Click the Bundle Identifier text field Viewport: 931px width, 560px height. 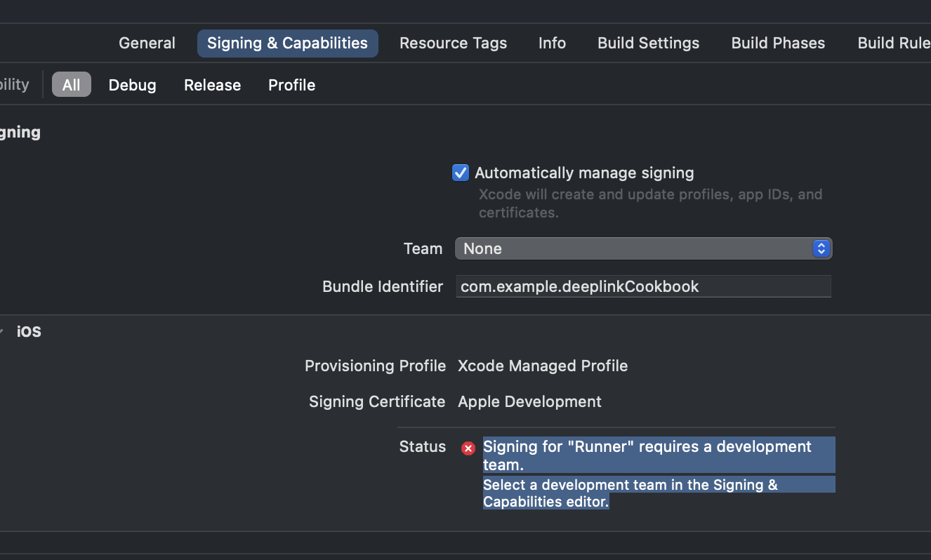point(643,286)
